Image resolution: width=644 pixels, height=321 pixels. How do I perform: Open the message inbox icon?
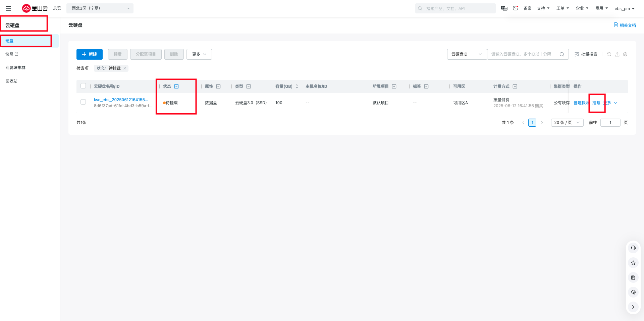[x=516, y=8]
